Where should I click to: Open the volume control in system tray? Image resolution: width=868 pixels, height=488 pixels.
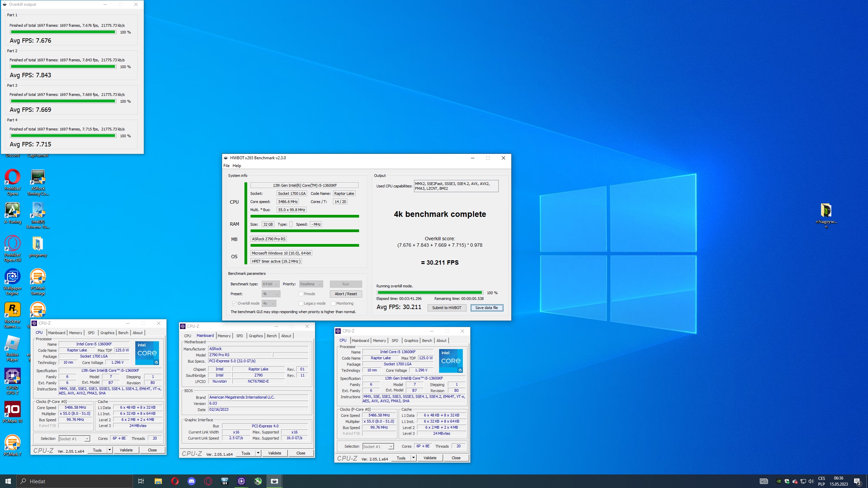pyautogui.click(x=811, y=481)
